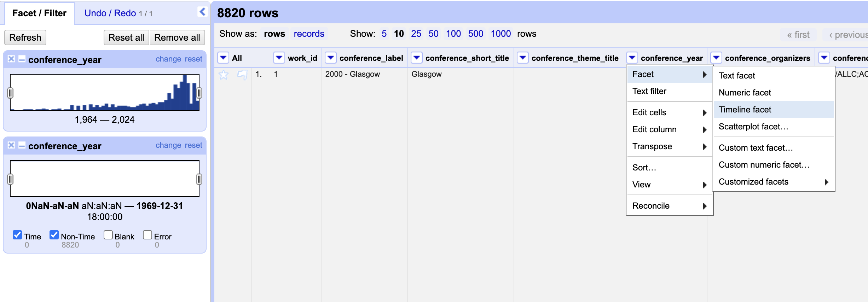The height and width of the screenshot is (302, 868).
Task: Select Timeline facet from submenu
Action: point(745,110)
